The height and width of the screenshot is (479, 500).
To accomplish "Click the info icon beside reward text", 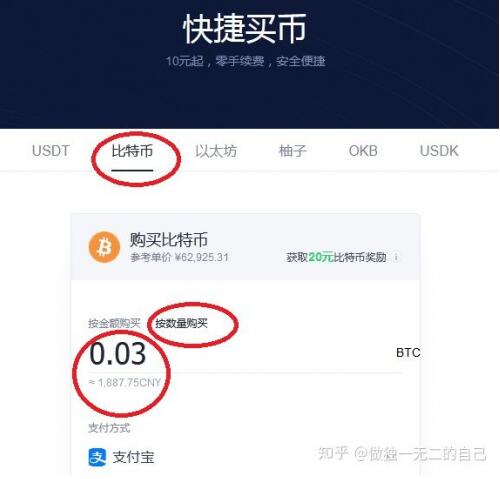I will pyautogui.click(x=396, y=257).
